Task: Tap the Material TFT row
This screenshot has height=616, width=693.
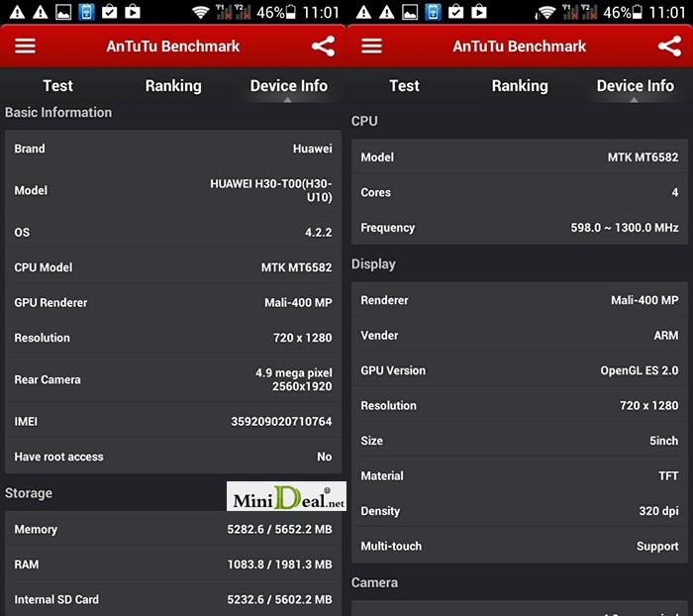Action: coord(520,475)
